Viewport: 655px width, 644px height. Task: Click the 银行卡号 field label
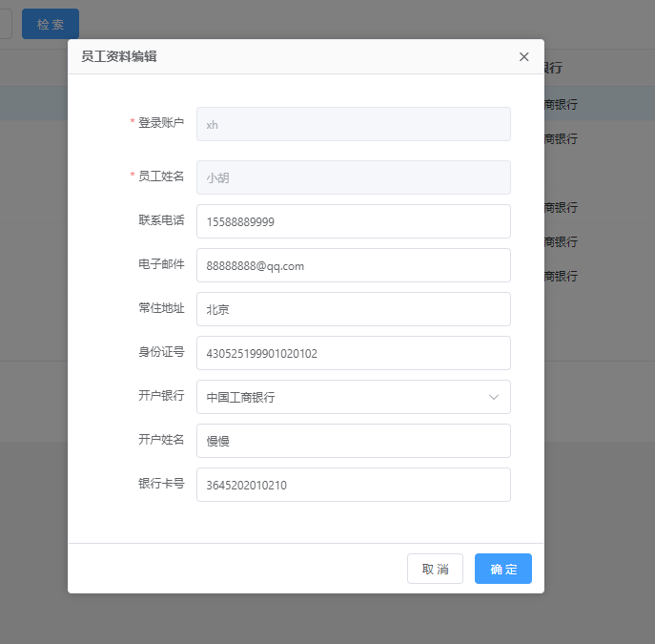[x=161, y=484]
